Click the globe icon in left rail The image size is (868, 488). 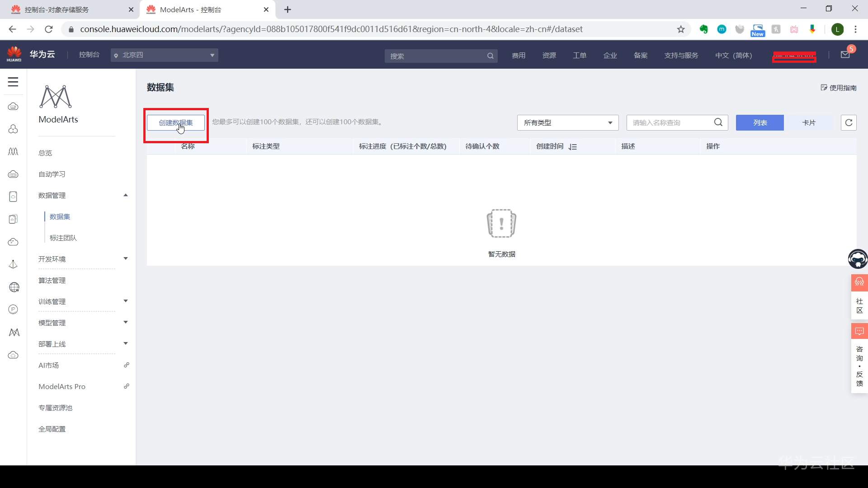pyautogui.click(x=14, y=287)
